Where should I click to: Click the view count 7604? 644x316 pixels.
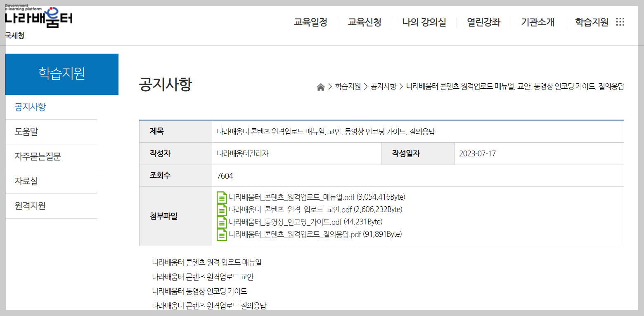pos(225,176)
